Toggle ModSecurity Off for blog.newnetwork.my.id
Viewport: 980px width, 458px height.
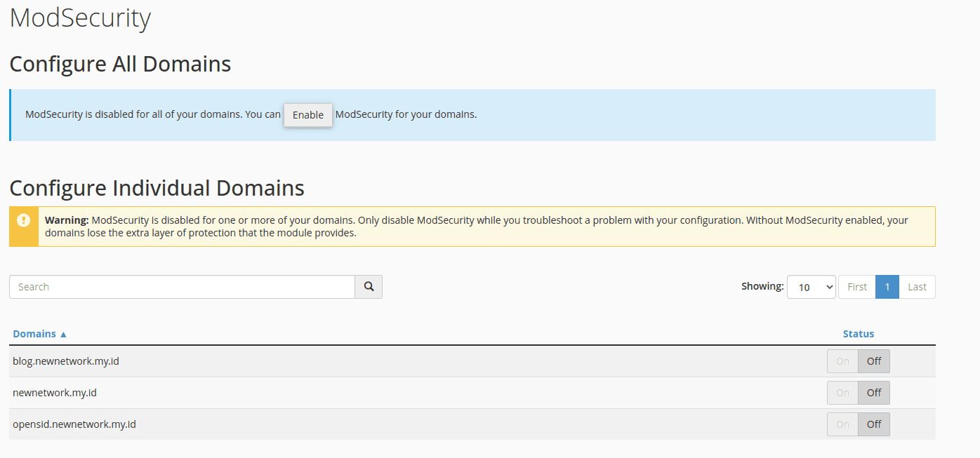tap(873, 361)
